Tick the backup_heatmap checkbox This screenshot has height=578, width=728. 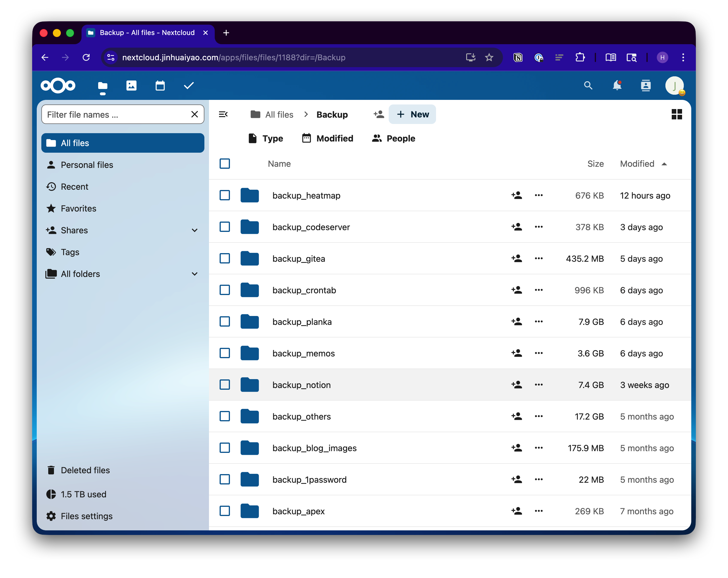(x=225, y=195)
